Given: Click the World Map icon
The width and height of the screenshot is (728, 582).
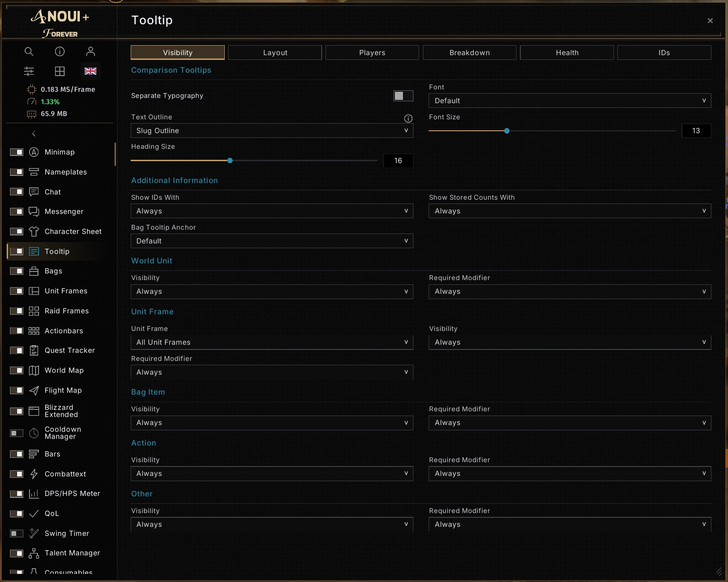Looking at the screenshot, I should click(34, 370).
